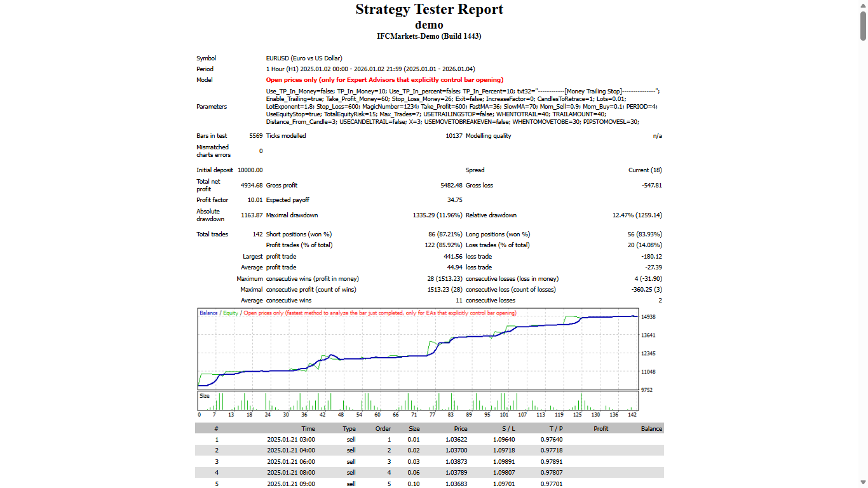Click take profit cell "0.97891"

(x=552, y=462)
